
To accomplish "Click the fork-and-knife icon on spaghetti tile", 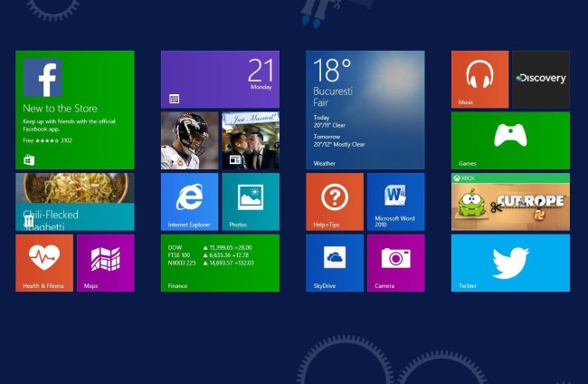I will (29, 220).
